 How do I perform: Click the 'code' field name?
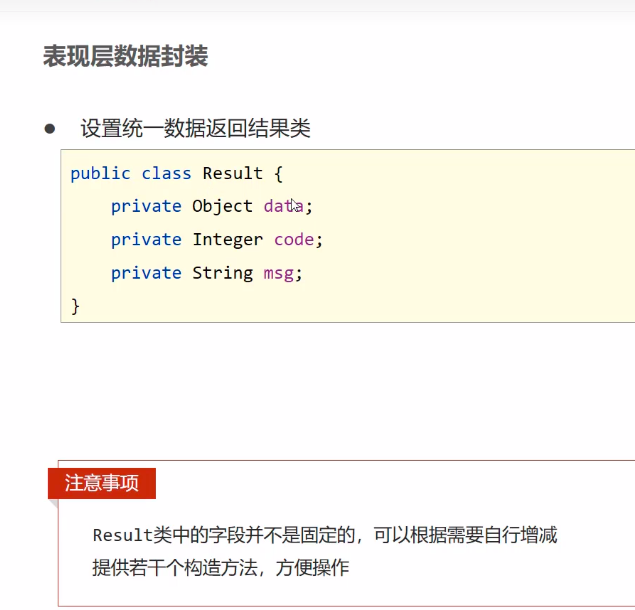pos(294,240)
